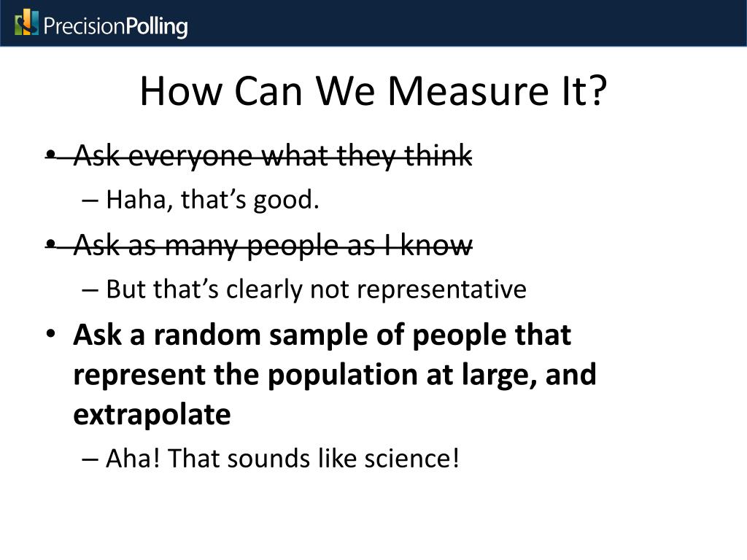The image size is (747, 560).
Task: Click the struck-through Ask everyone what they think line
Action: 273,155
